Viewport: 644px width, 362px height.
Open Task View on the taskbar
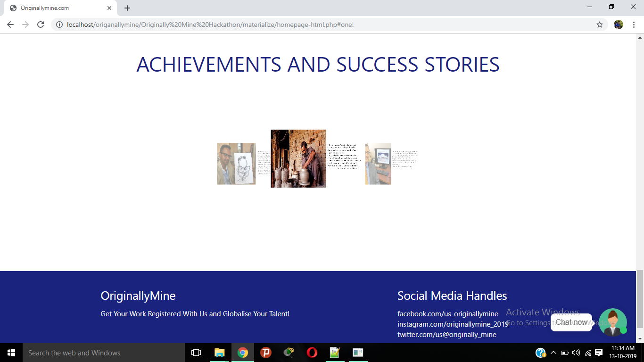[x=196, y=353]
